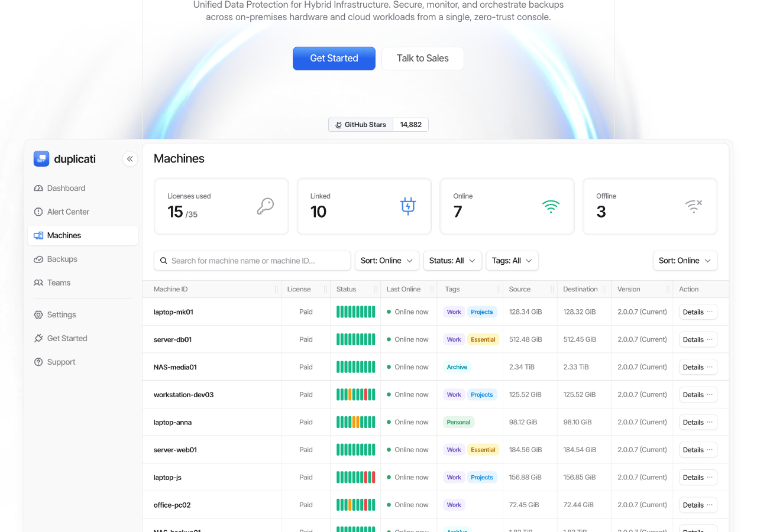The image size is (757, 532).
Task: Click the magnifier icon in the search box
Action: click(163, 261)
